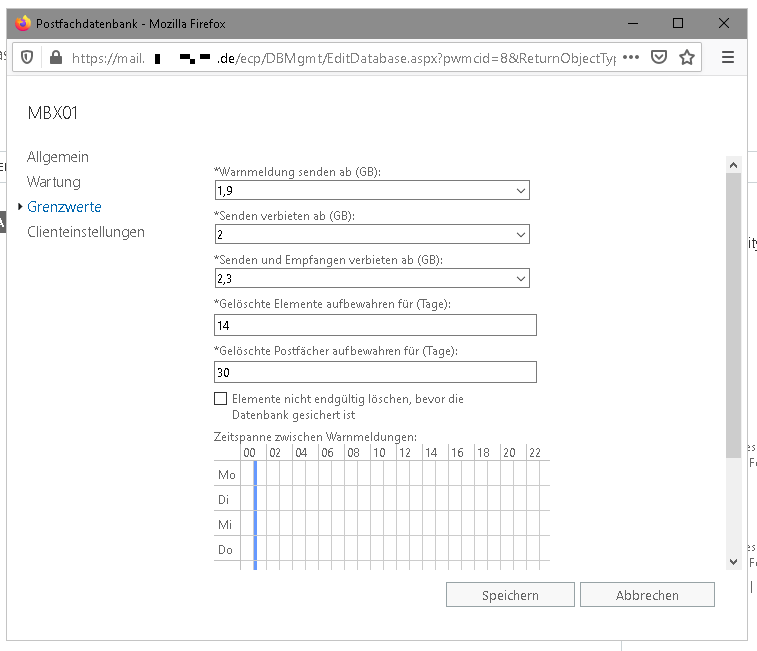Open the Wartung section
This screenshot has width=757, height=651.
coord(54,182)
